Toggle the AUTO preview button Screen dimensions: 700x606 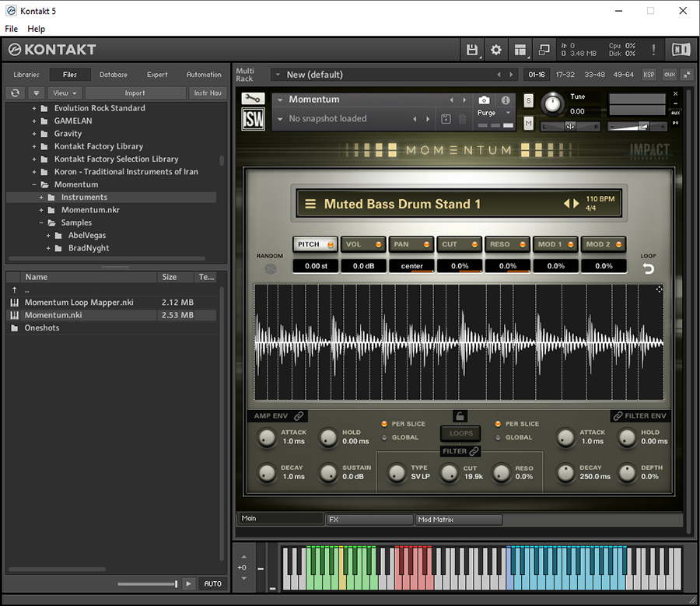tap(212, 583)
